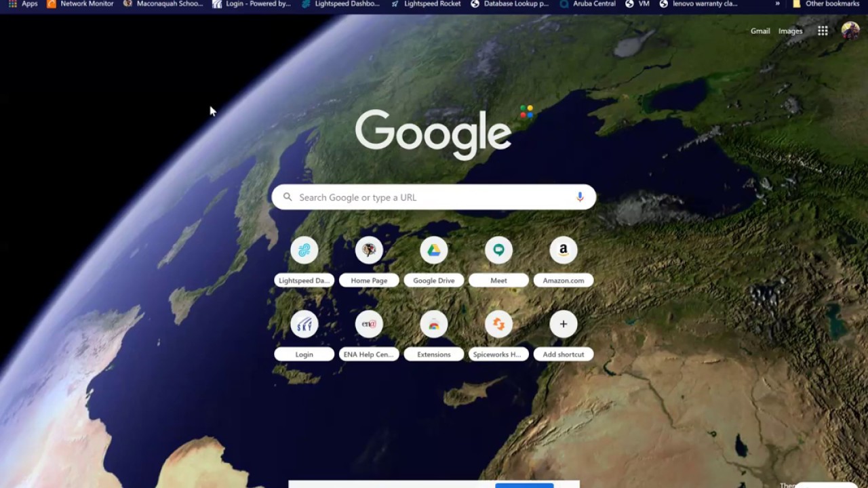Focus the Search Google or type a URL box
Screen dimensions: 868x488
pyautogui.click(x=434, y=197)
